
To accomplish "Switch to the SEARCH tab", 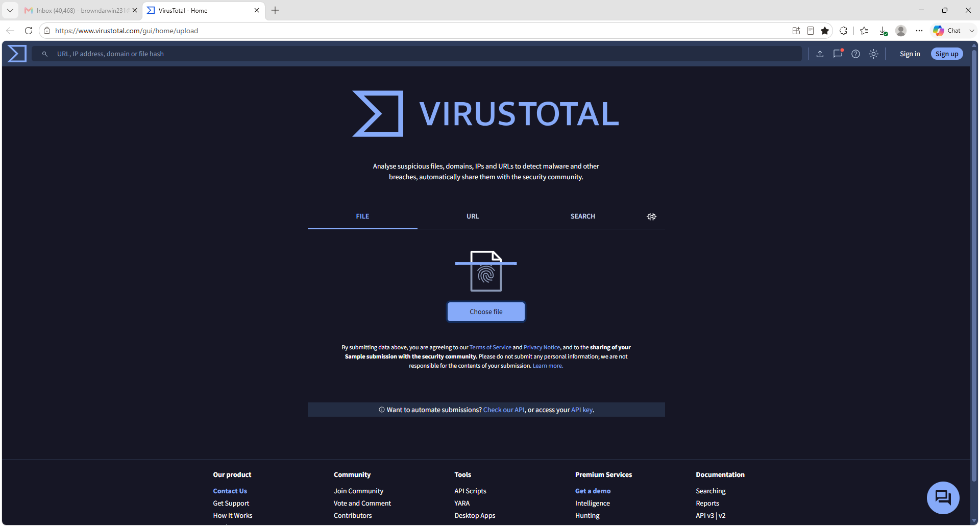I will (x=583, y=217).
